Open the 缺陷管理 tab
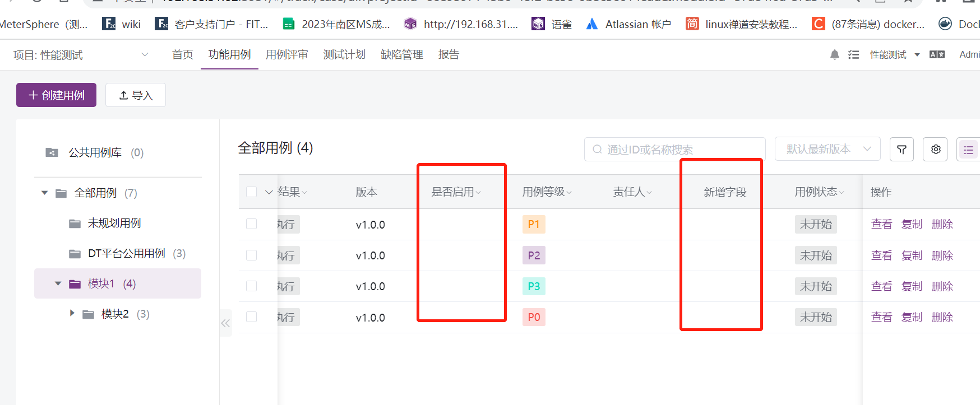This screenshot has height=405, width=980. 402,54
